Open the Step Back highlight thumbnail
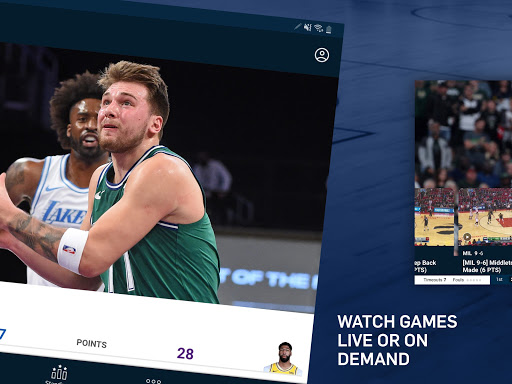The height and width of the screenshot is (384, 512). coord(434,217)
